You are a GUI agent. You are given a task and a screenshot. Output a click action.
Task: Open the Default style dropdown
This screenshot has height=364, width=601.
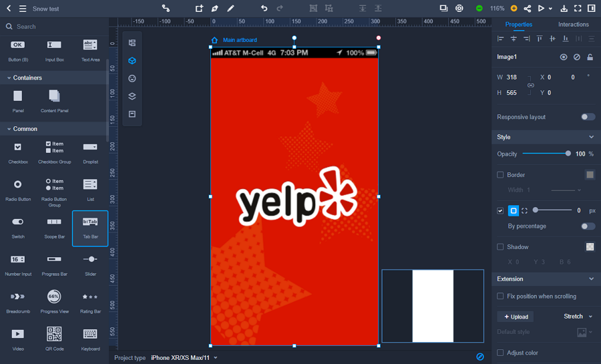tap(584, 332)
